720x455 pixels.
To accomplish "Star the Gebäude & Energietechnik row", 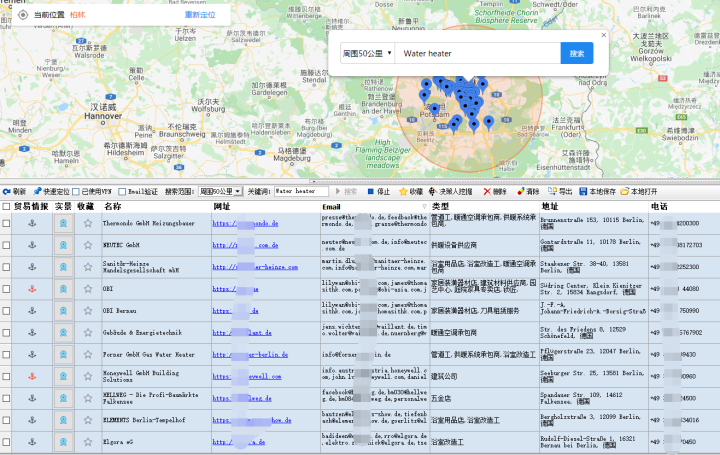I will [x=88, y=332].
